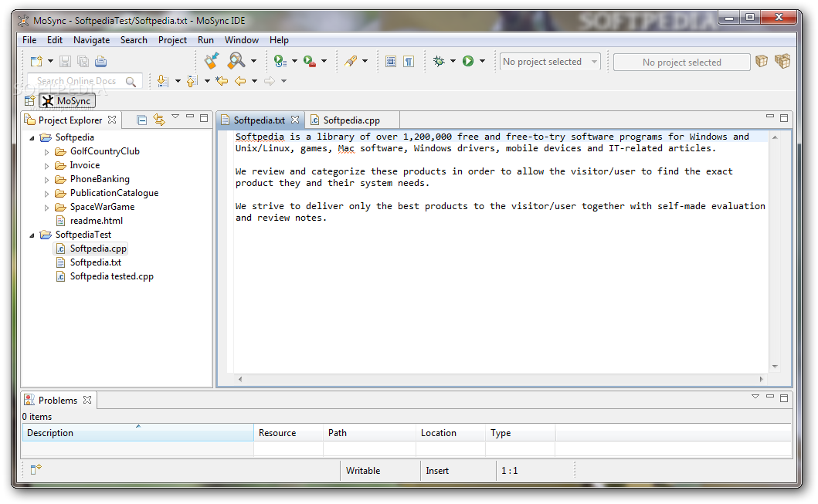Close the Softpedia.txt editor tab

(295, 120)
